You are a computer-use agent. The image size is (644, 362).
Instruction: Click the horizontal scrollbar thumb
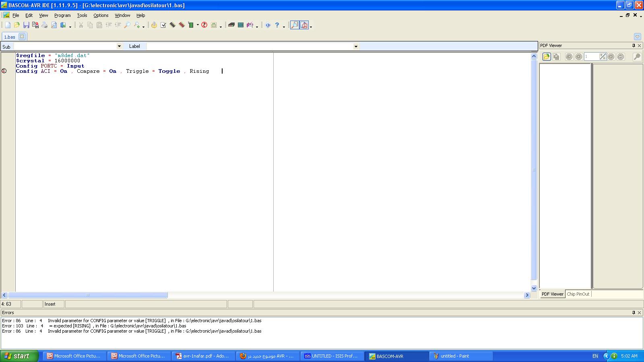tap(88, 295)
